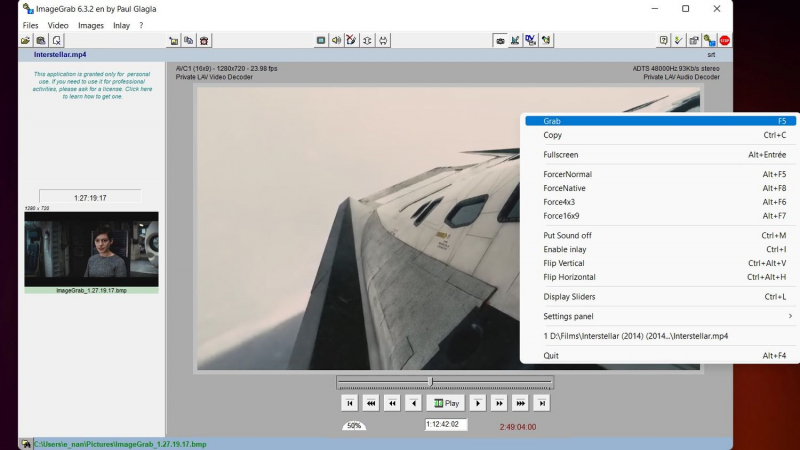Open recent file Interstellar.mp4 from context menu
The height and width of the screenshot is (450, 800).
660,336
